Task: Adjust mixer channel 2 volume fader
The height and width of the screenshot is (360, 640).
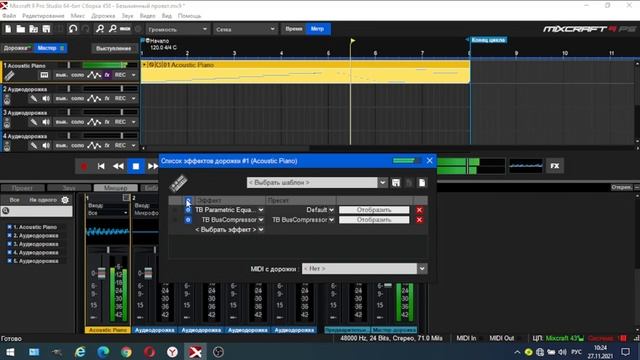Action: tap(148, 273)
